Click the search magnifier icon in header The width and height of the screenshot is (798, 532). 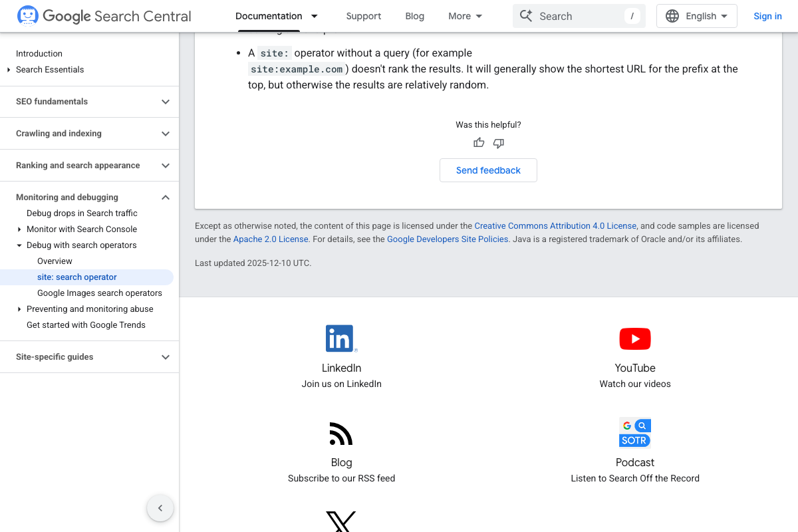click(x=526, y=16)
